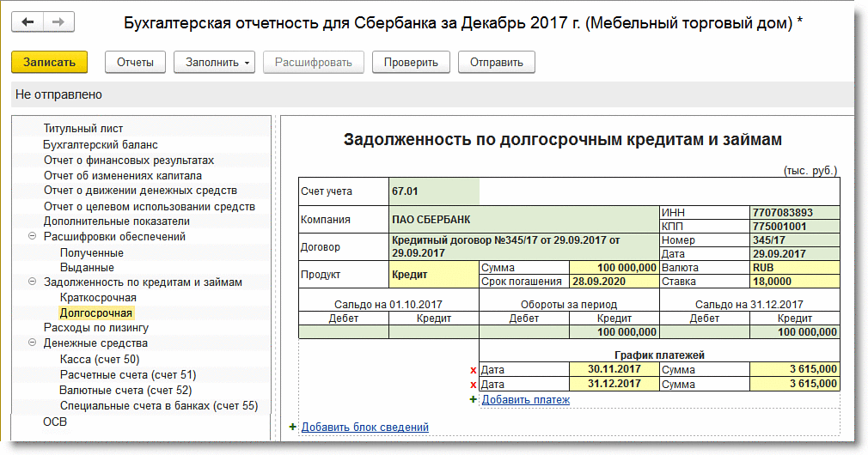The image size is (868, 455).
Task: Delete the 31.12.2017 payment row
Action: click(x=473, y=385)
